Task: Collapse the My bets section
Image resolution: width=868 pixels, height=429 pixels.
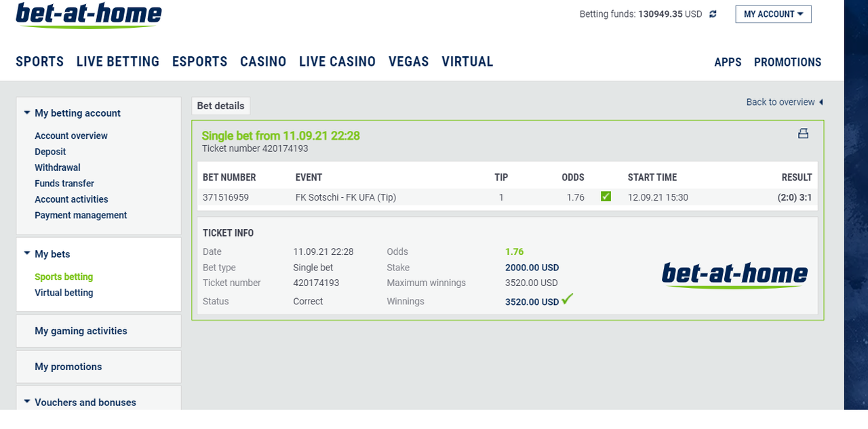Action: point(47,254)
